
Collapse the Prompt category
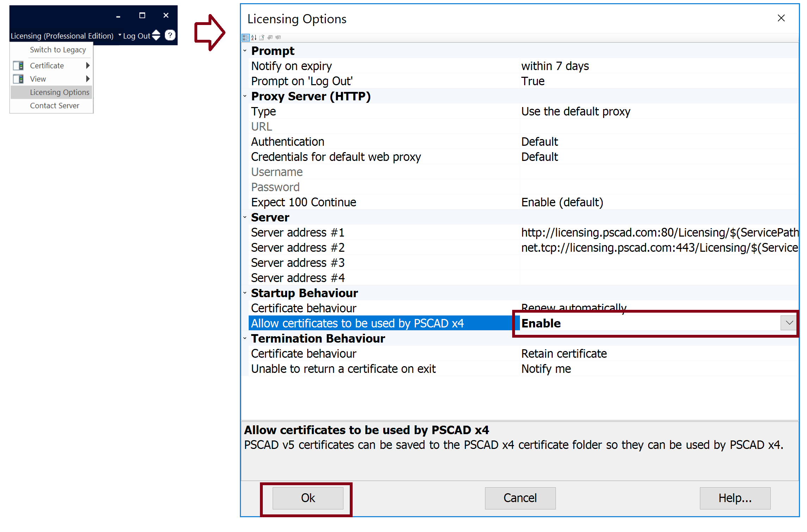coord(245,51)
